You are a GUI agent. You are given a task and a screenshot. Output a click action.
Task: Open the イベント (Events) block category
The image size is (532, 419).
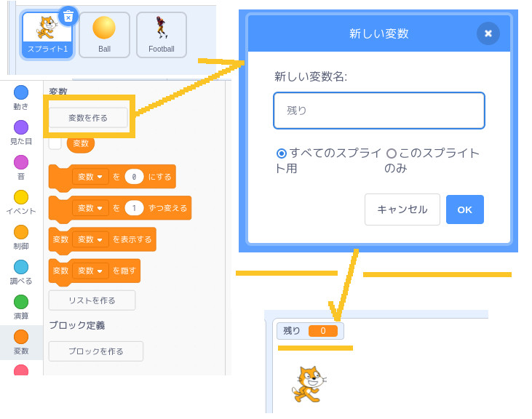point(20,203)
